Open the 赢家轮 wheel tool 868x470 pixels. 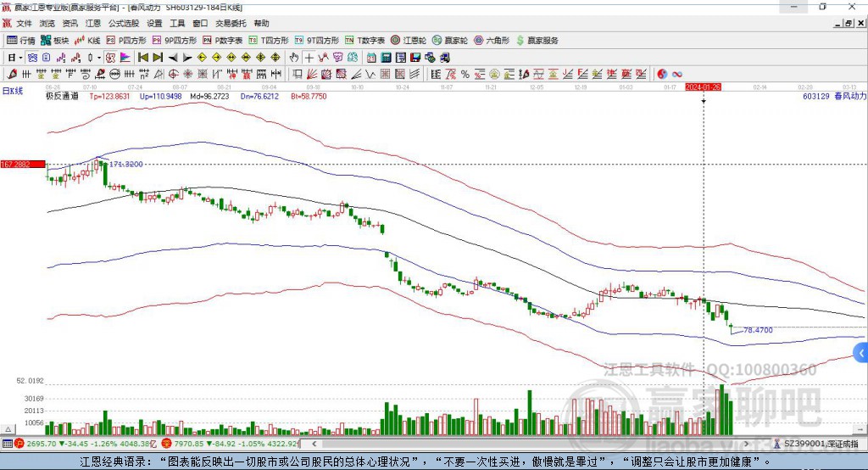click(x=450, y=41)
